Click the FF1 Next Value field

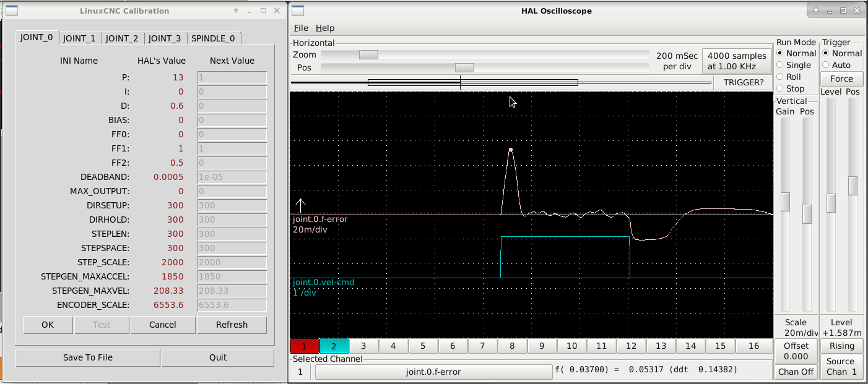tap(232, 148)
